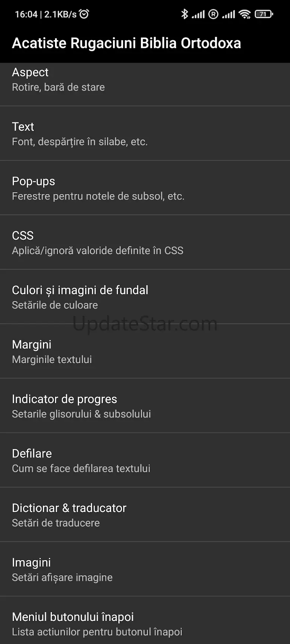Image resolution: width=290 pixels, height=644 pixels.
Task: Open Meniul butonului înapoi
Action: click(x=145, y=620)
